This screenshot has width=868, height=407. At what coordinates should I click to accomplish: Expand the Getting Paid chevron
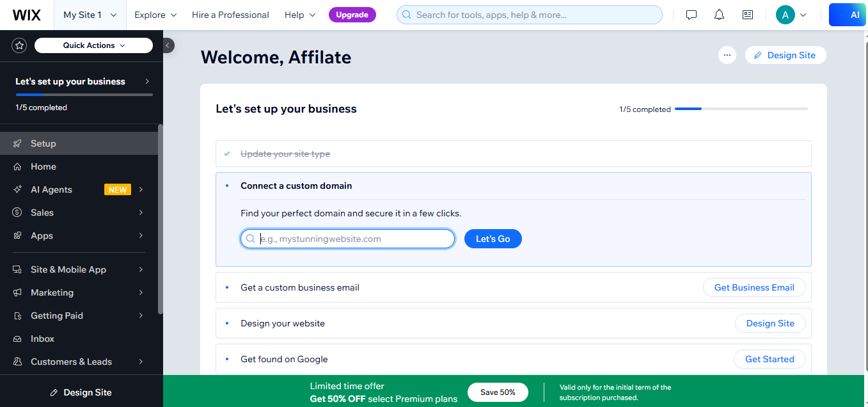tap(141, 315)
